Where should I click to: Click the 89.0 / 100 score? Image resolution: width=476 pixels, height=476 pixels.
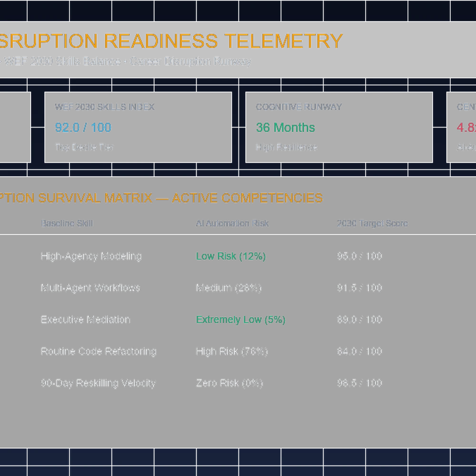(359, 320)
